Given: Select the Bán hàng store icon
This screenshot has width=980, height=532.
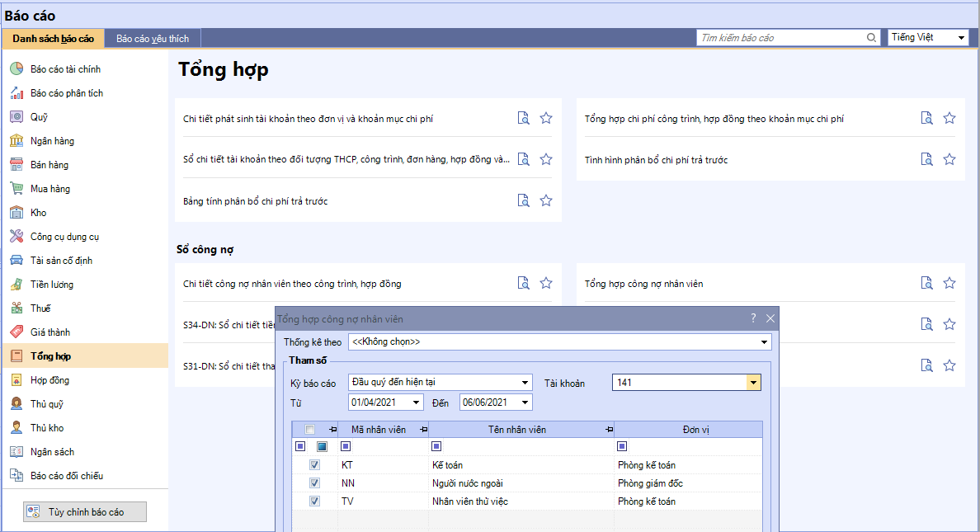Looking at the screenshot, I should pyautogui.click(x=16, y=164).
